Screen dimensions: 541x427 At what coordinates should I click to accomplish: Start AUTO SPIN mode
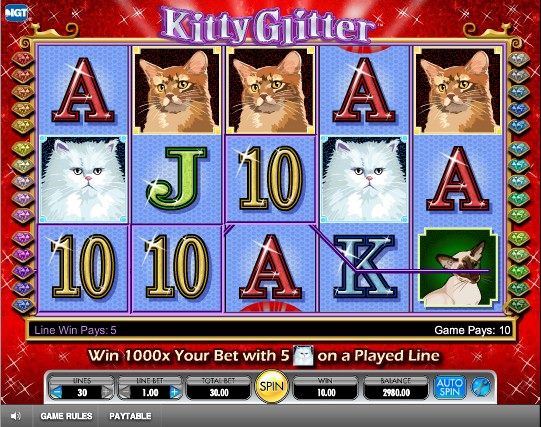click(x=449, y=387)
